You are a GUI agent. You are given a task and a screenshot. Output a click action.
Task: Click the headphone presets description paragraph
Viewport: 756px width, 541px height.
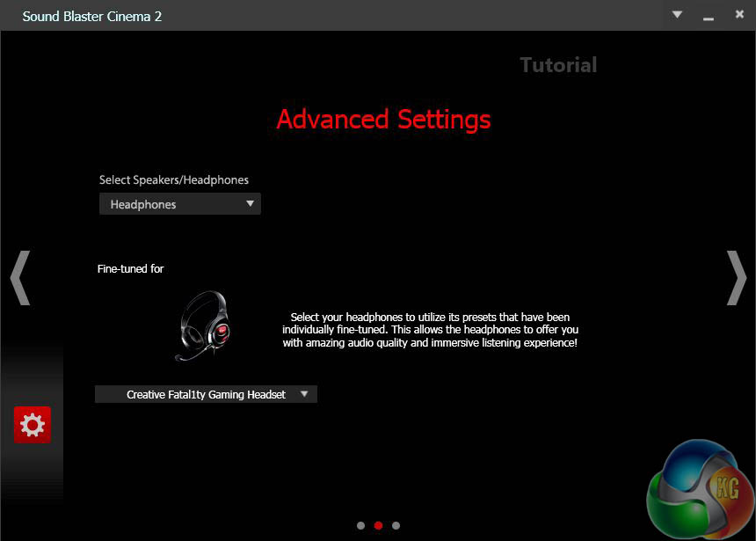click(x=430, y=330)
